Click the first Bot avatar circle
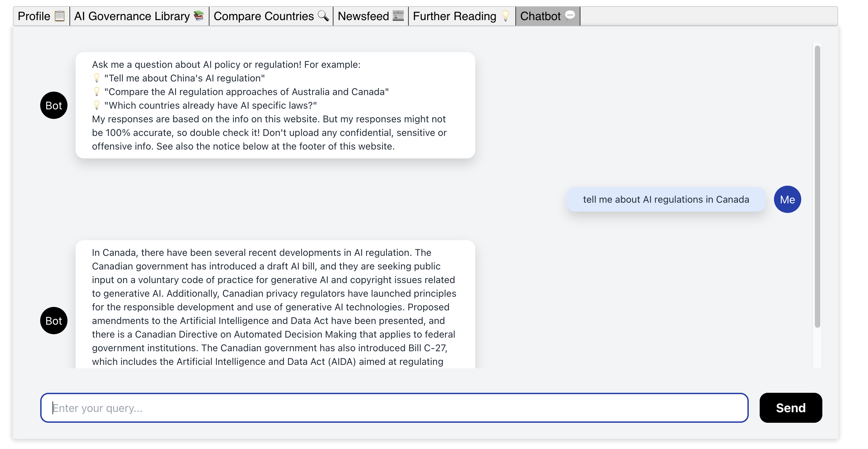The width and height of the screenshot is (868, 449). coord(54,105)
